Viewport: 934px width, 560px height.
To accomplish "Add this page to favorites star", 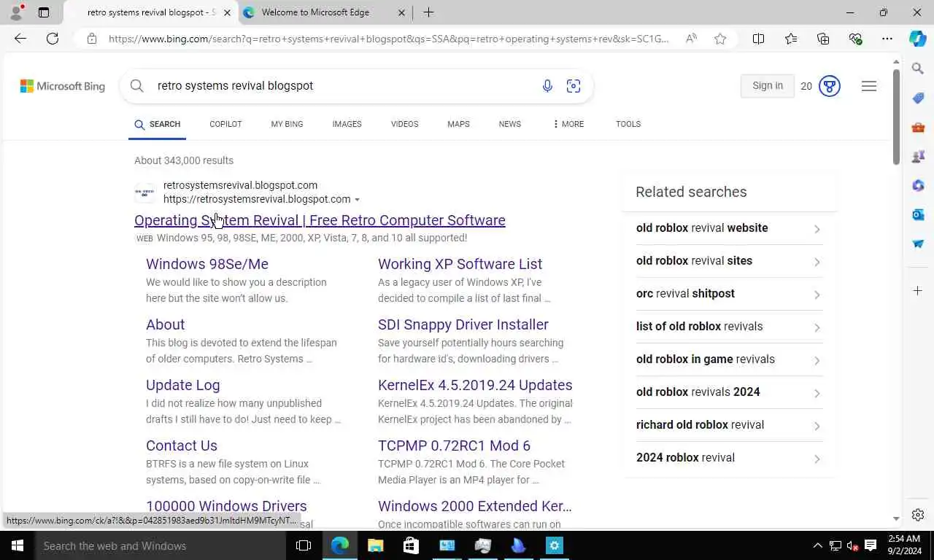I will click(x=720, y=39).
